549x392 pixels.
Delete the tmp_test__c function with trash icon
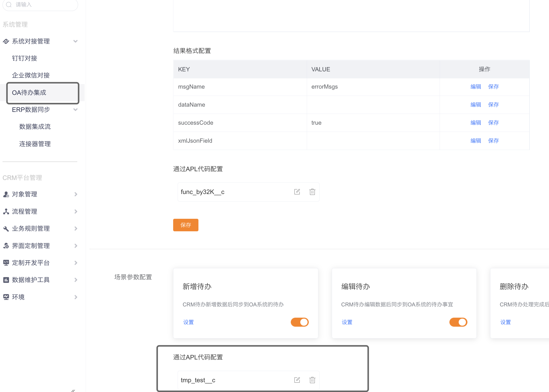coord(312,380)
